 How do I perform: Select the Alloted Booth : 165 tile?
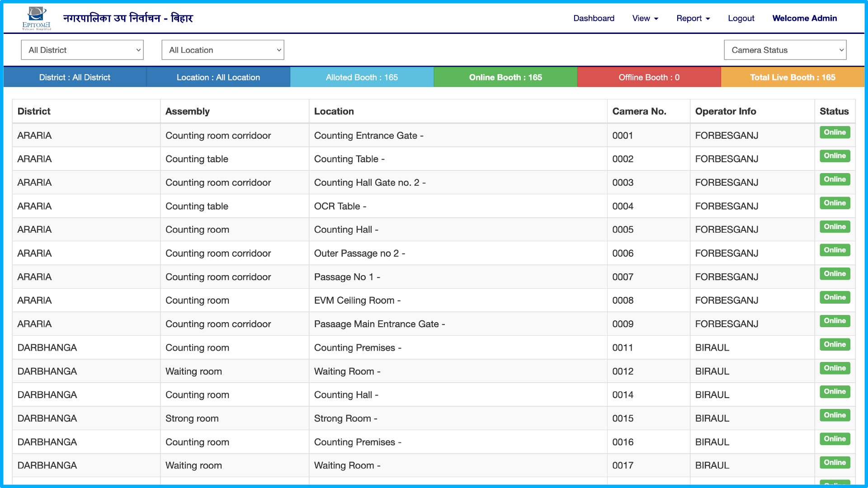click(362, 77)
